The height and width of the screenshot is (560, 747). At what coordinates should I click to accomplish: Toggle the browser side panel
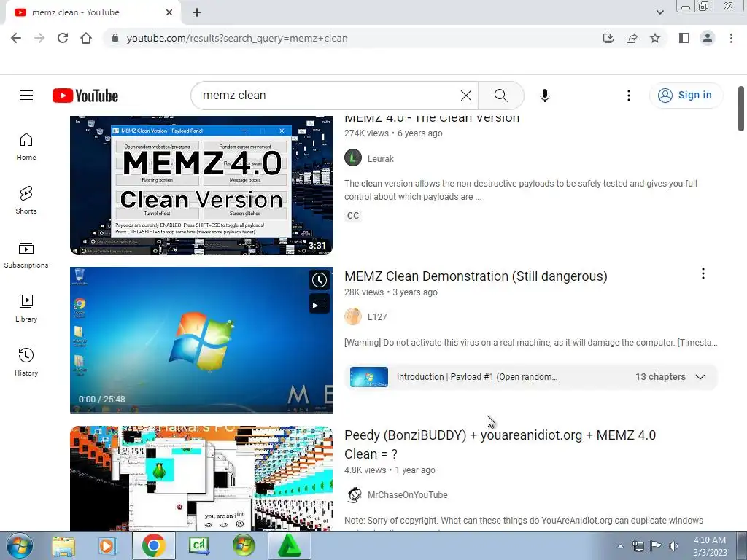[x=684, y=38]
